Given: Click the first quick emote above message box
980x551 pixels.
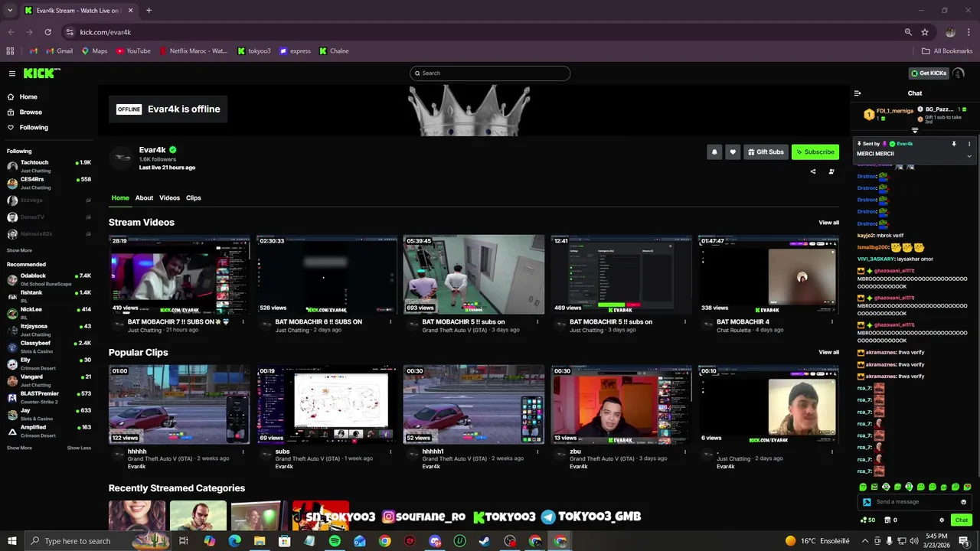Looking at the screenshot, I should [863, 487].
